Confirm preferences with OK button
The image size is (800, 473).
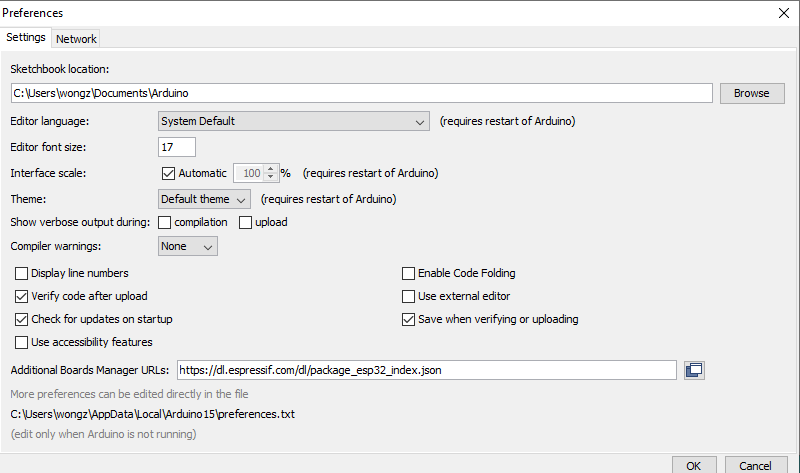click(694, 465)
